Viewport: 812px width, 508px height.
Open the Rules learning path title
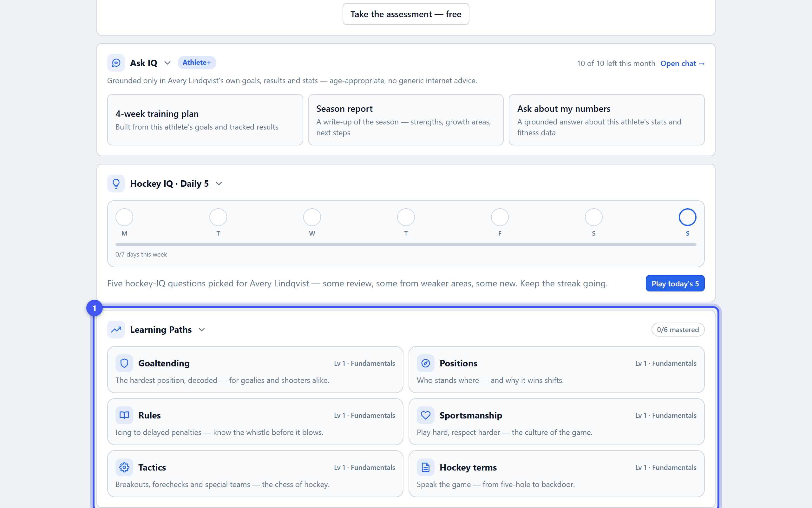coord(149,415)
